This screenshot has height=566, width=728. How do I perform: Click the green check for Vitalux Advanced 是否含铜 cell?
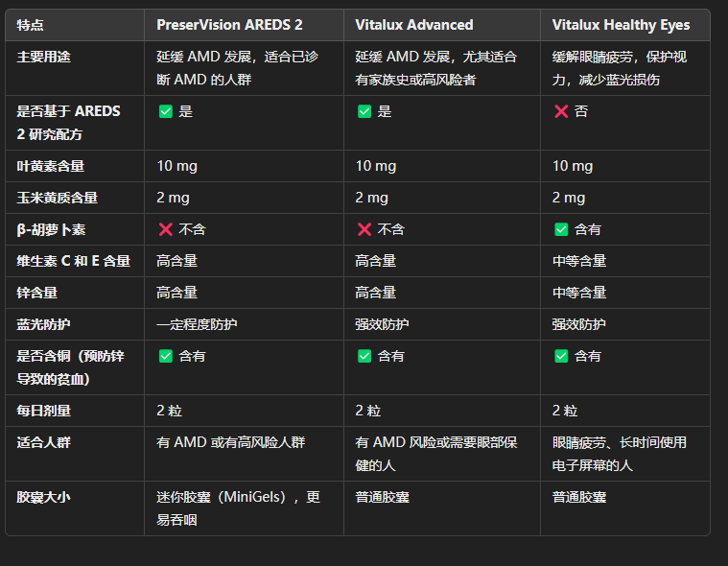tap(364, 356)
